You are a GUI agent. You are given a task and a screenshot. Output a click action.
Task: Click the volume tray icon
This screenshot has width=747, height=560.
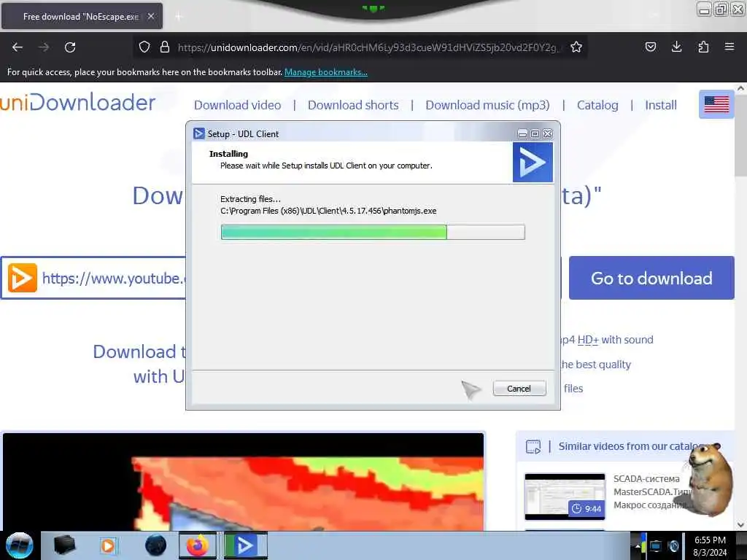click(673, 546)
